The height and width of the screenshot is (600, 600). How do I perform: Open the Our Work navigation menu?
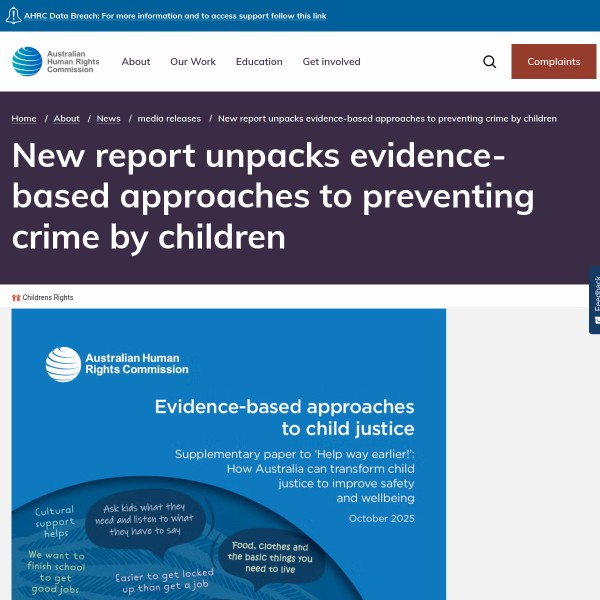193,62
